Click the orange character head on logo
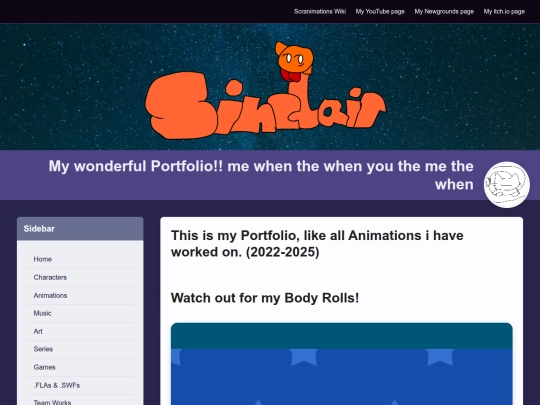This screenshot has height=405, width=540. click(295, 59)
